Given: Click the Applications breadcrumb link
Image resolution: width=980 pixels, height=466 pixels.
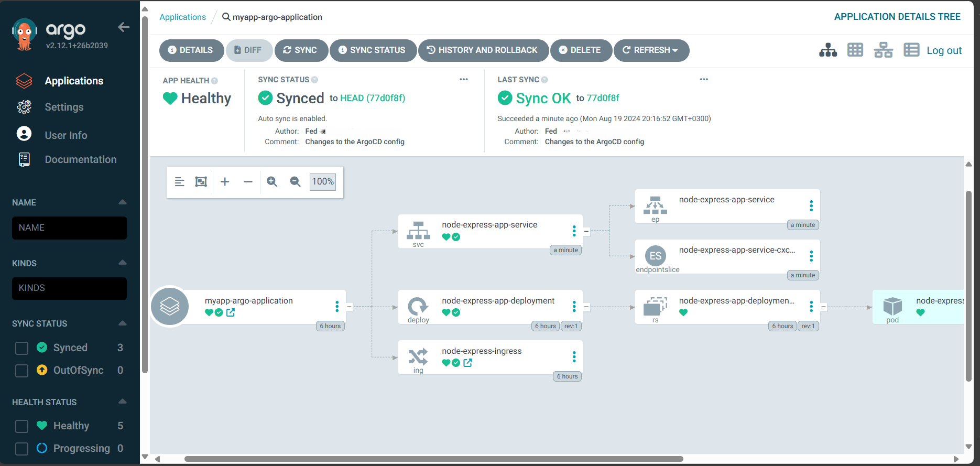Looking at the screenshot, I should point(182,17).
